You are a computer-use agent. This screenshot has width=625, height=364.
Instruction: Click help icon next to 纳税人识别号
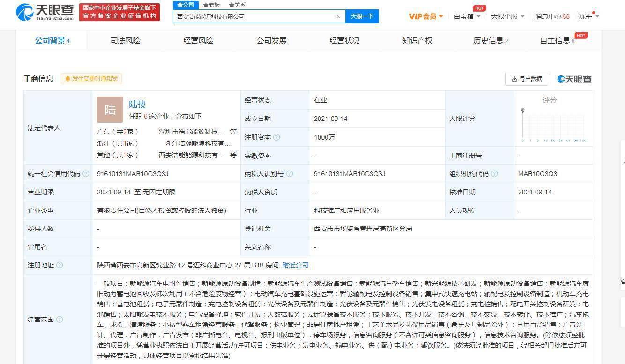[x=290, y=174]
